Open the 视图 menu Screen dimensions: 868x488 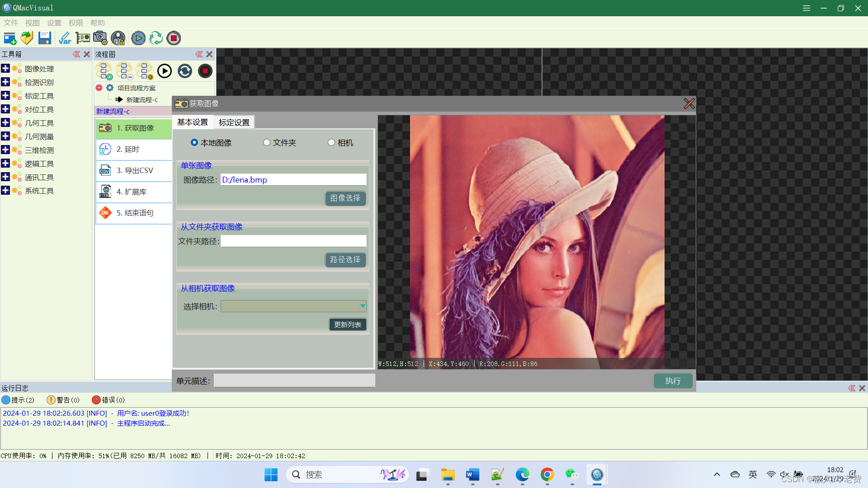click(x=33, y=23)
